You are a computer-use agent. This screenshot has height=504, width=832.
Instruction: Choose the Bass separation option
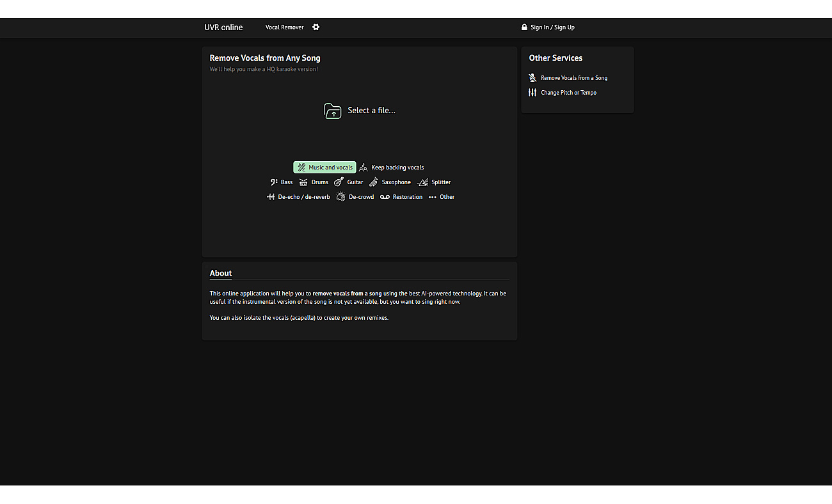[x=281, y=182]
